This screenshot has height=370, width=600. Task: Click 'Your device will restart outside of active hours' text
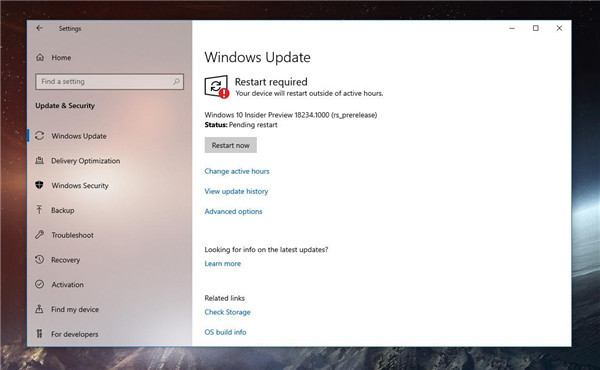(309, 93)
